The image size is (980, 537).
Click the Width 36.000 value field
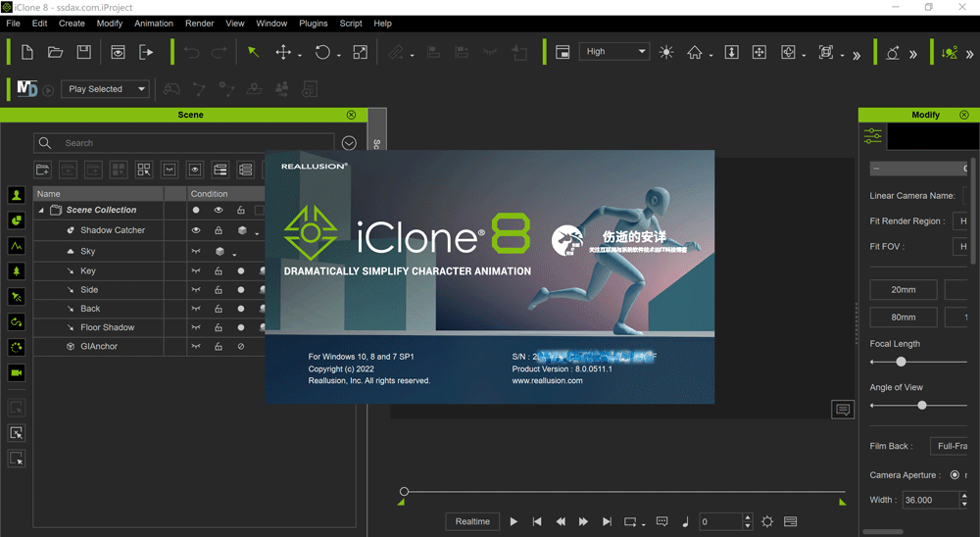pos(931,500)
